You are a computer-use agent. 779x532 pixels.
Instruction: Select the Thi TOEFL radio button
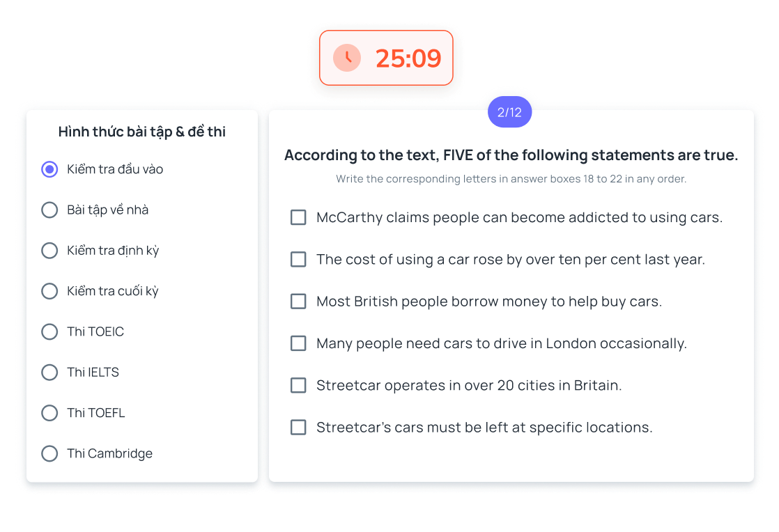pos(49,413)
